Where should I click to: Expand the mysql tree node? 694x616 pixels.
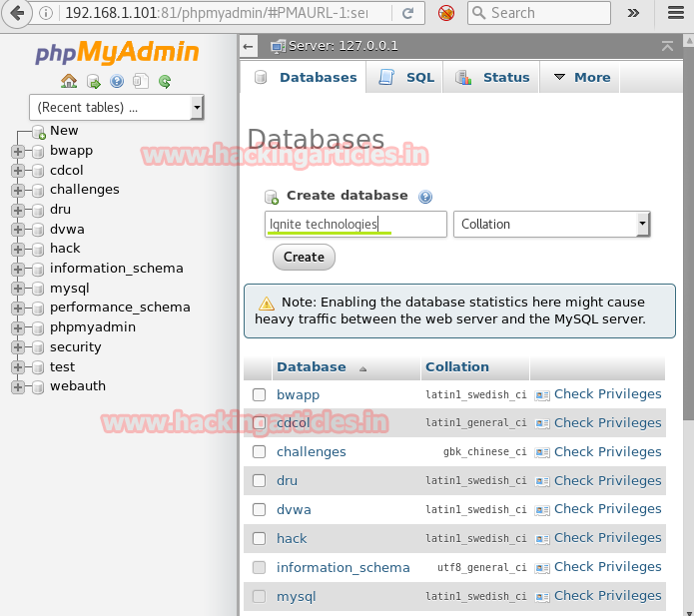coord(18,289)
